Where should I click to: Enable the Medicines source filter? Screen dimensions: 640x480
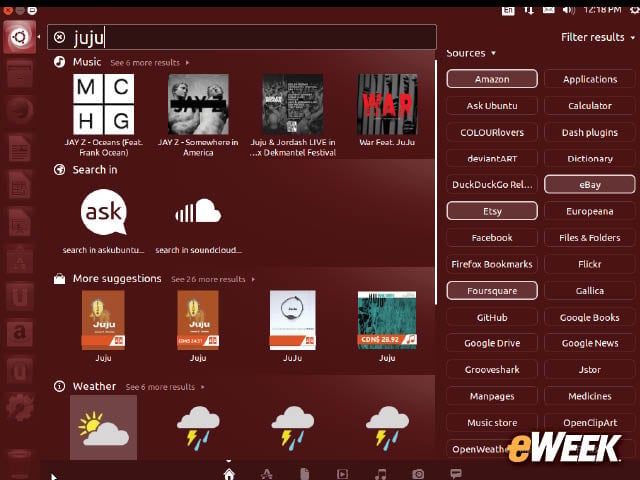590,396
